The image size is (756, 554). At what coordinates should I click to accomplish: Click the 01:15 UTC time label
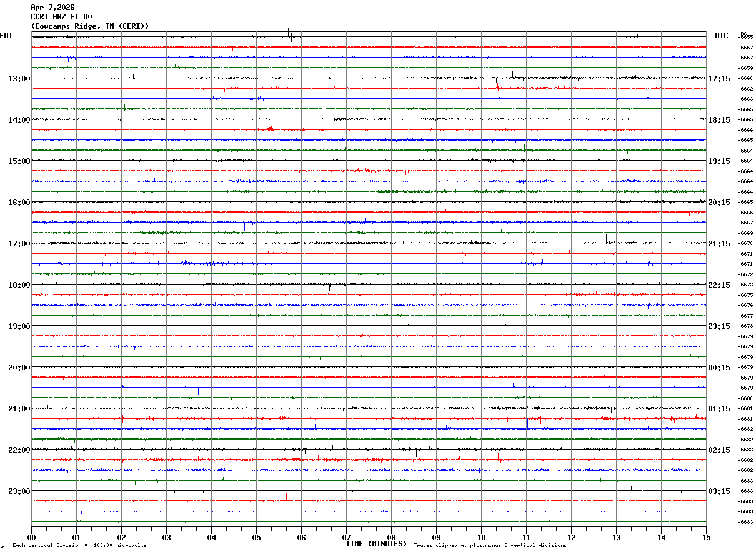(719, 409)
